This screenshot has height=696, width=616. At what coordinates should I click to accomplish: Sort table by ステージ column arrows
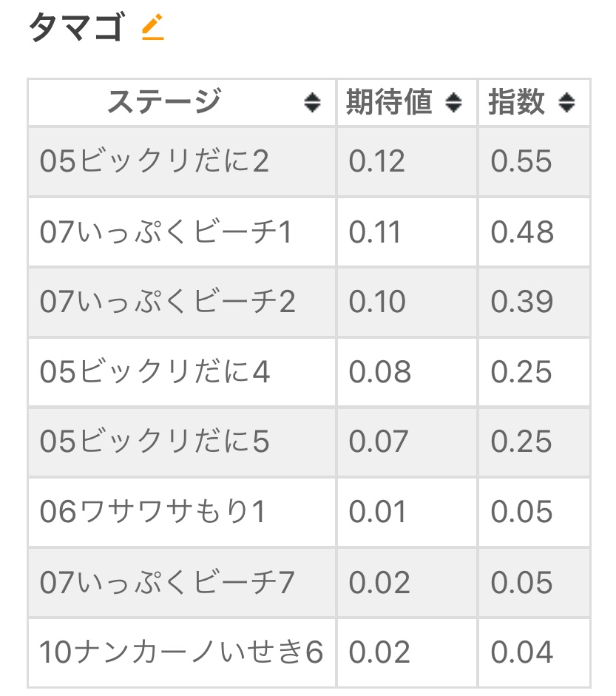point(313,103)
